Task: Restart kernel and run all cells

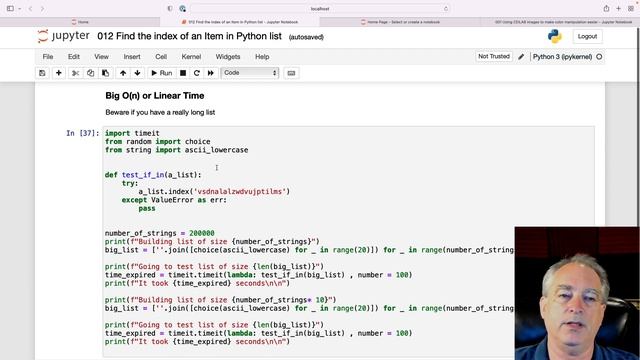Action: coord(211,73)
